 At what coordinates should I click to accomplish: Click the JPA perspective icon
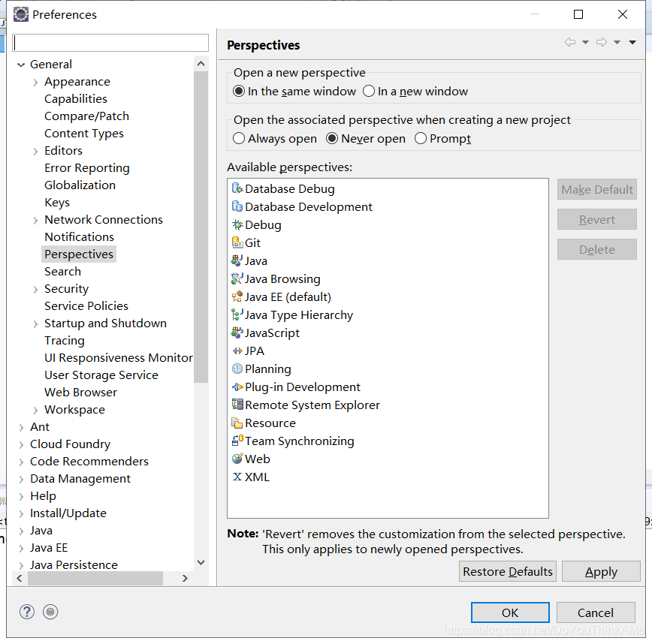[237, 351]
